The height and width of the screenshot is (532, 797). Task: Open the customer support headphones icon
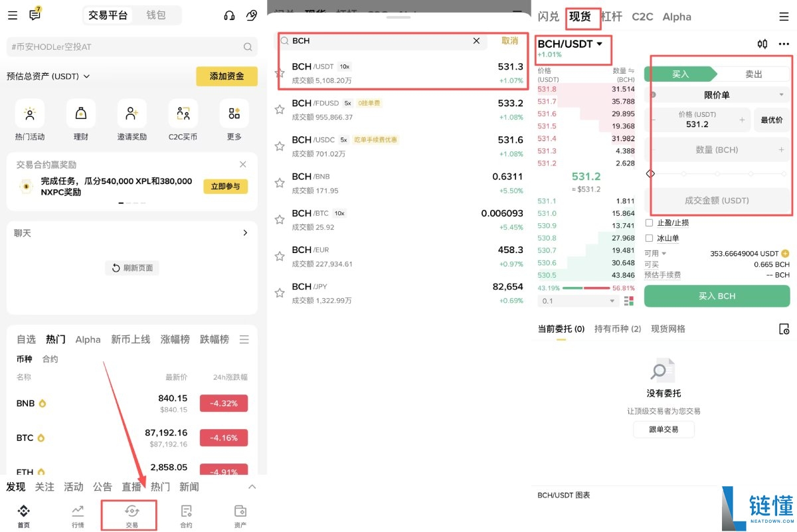[229, 15]
